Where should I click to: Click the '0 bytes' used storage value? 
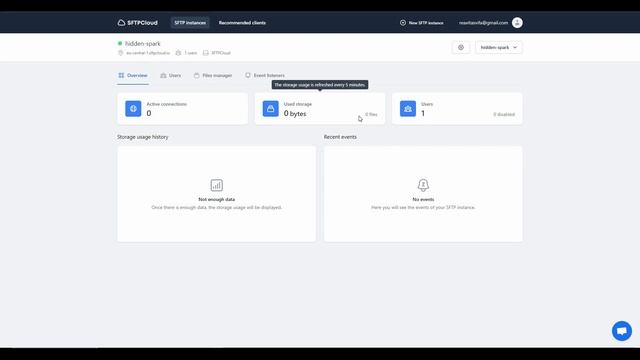click(295, 113)
